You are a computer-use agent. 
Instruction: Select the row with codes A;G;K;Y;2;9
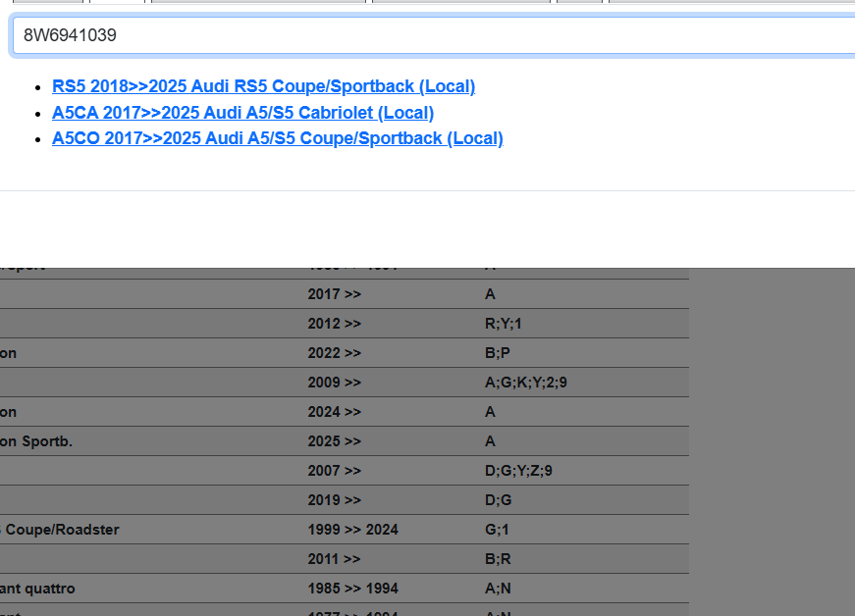tap(525, 383)
